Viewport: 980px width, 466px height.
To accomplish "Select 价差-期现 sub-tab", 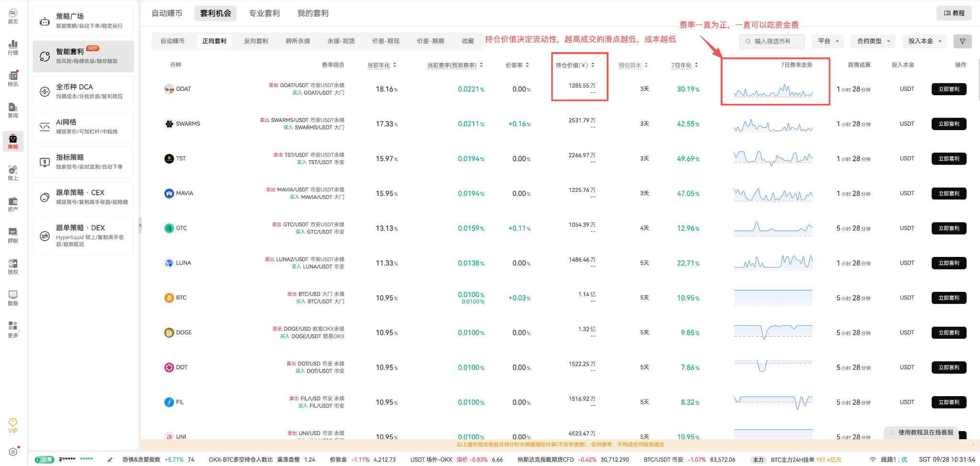I will 386,41.
